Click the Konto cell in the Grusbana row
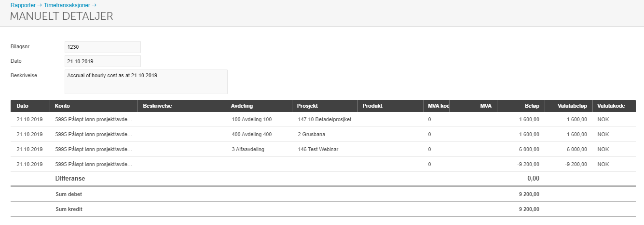 (x=94, y=134)
